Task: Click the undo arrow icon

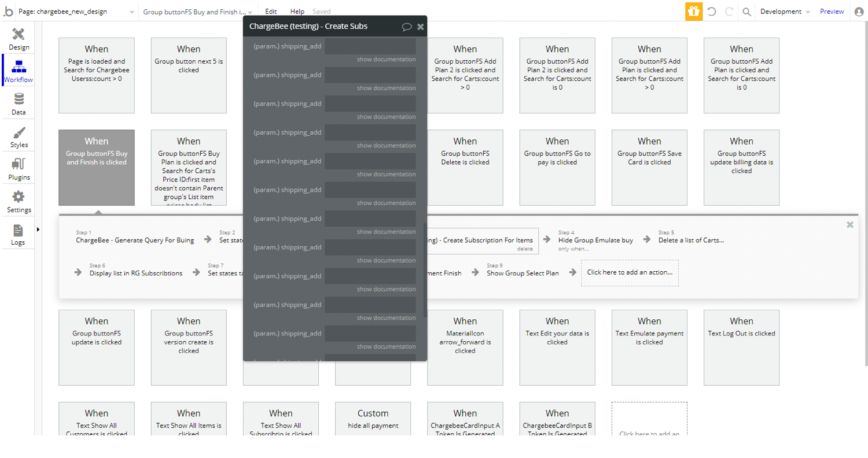Action: tap(712, 12)
